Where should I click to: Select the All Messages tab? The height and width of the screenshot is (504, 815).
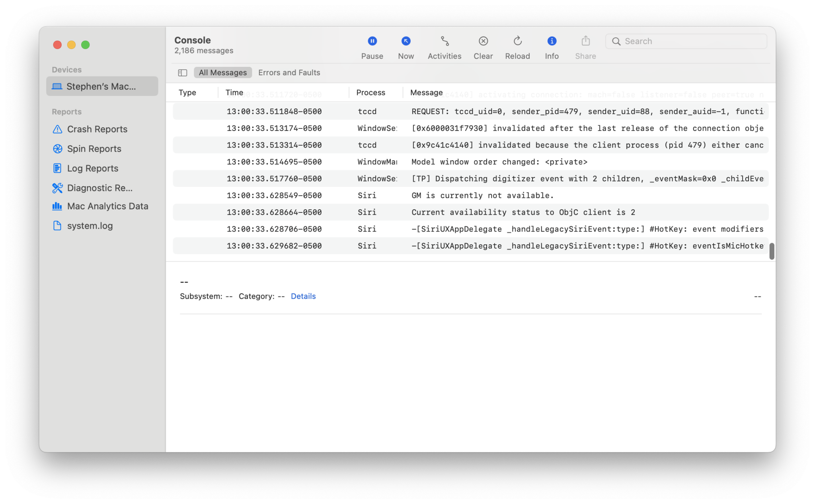(222, 72)
